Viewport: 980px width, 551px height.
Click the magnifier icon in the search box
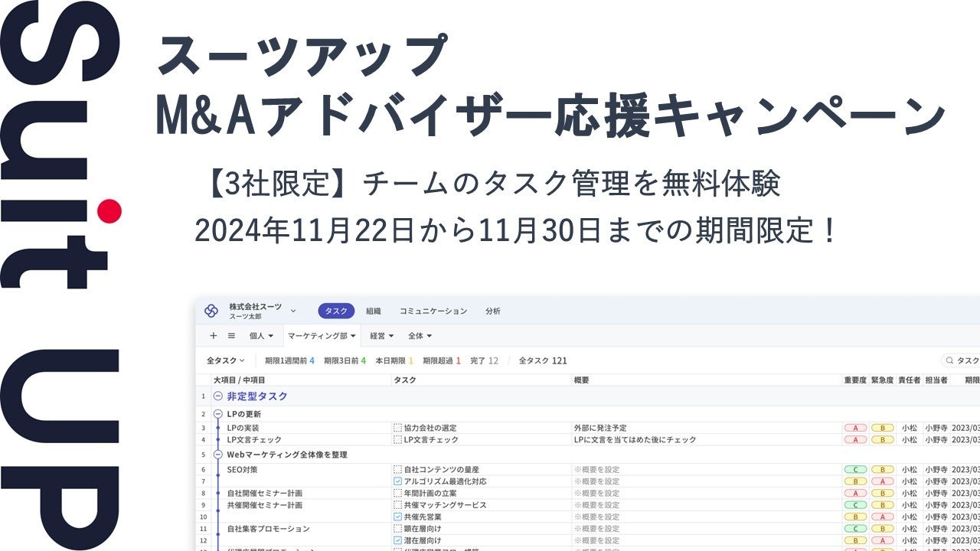point(949,360)
